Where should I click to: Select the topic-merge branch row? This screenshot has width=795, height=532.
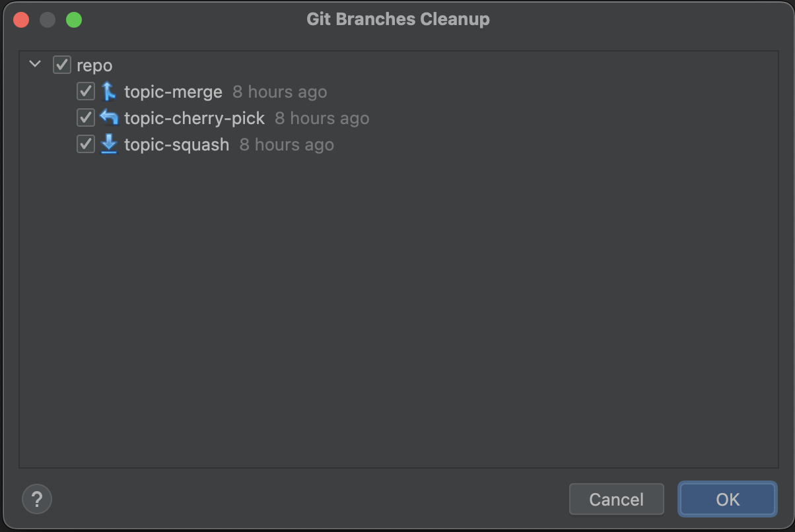(173, 91)
